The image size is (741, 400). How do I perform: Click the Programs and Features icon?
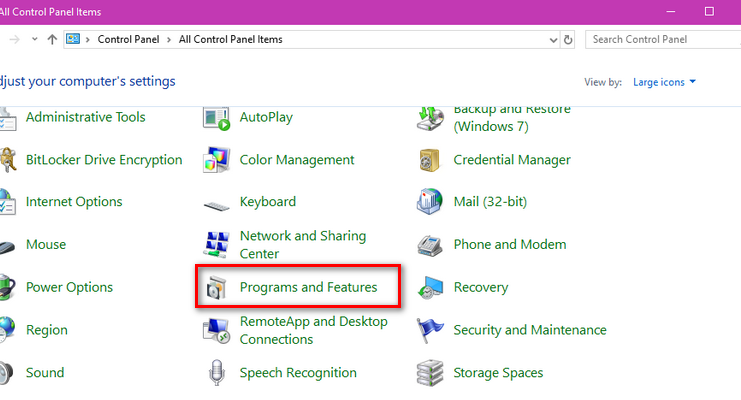pos(216,287)
